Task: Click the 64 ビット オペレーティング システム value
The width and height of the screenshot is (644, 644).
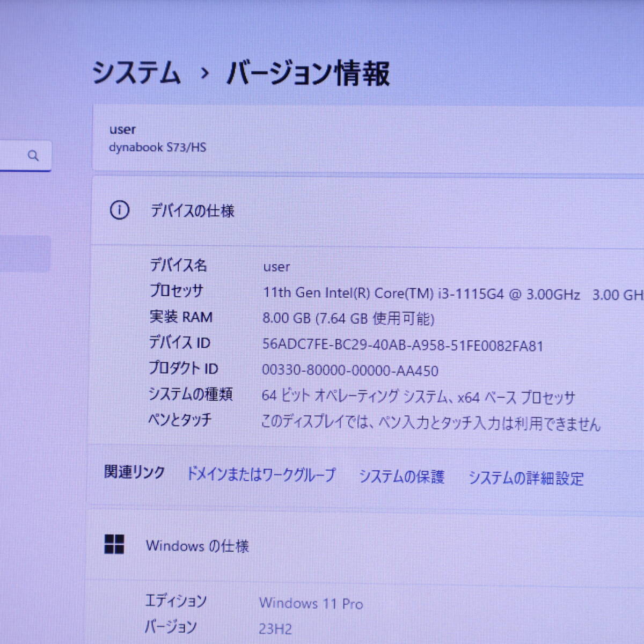Action: pyautogui.click(x=418, y=397)
